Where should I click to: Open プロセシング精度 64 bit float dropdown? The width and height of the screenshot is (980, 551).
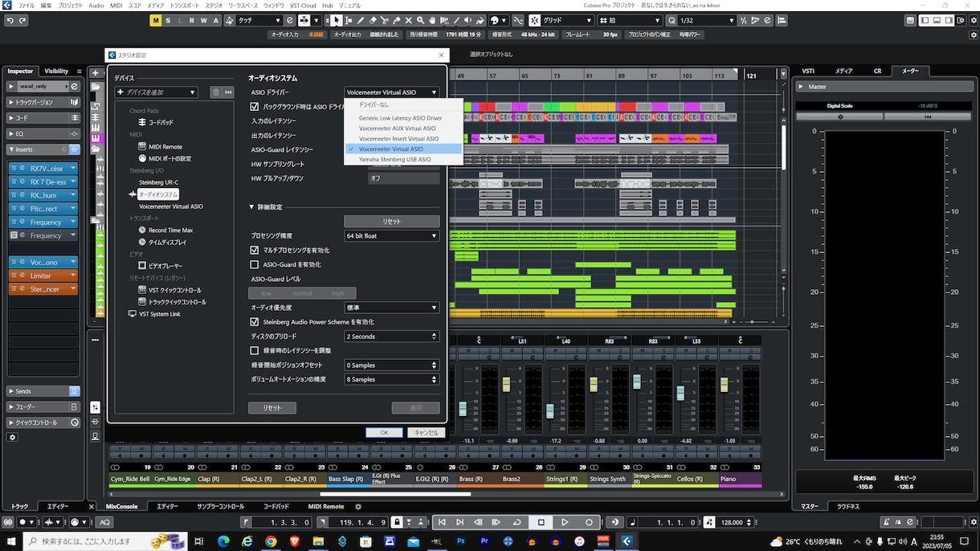click(392, 236)
